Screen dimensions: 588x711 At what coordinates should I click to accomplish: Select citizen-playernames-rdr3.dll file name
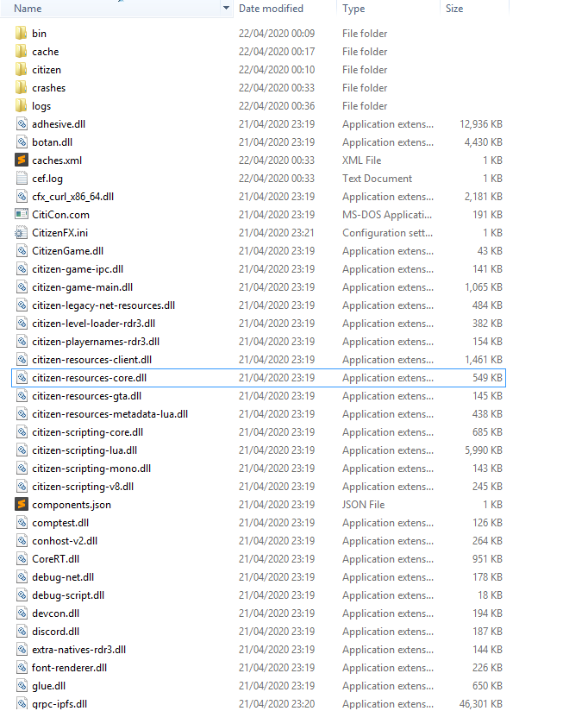pyautogui.click(x=96, y=342)
